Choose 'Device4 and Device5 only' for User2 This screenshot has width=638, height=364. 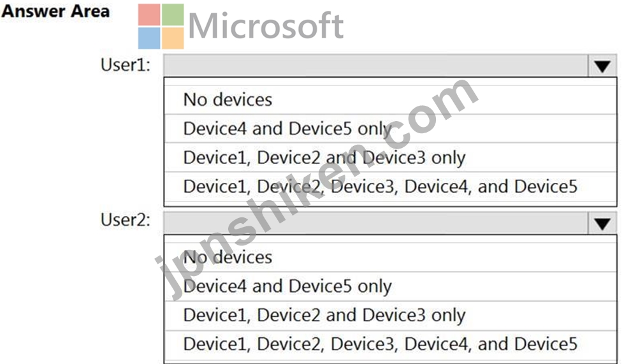[390, 286]
